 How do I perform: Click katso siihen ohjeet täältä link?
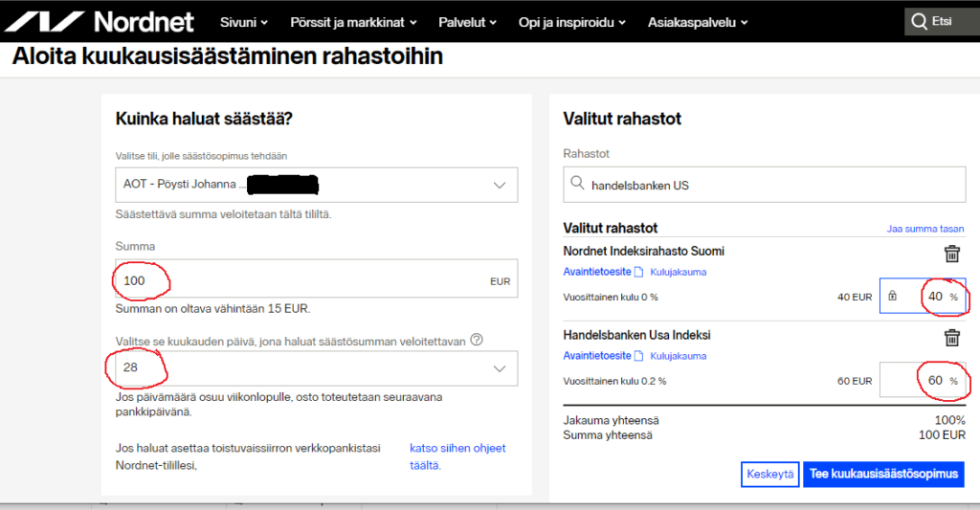(x=457, y=456)
